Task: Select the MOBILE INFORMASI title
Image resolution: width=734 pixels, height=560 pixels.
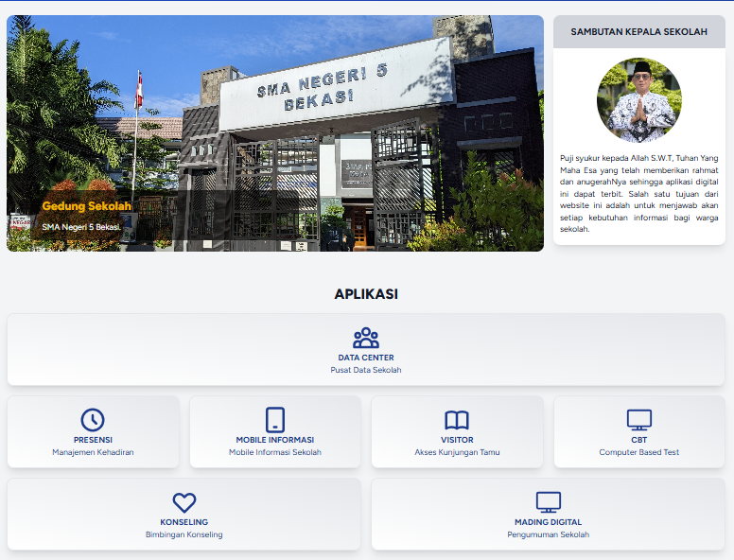Action: 275,440
